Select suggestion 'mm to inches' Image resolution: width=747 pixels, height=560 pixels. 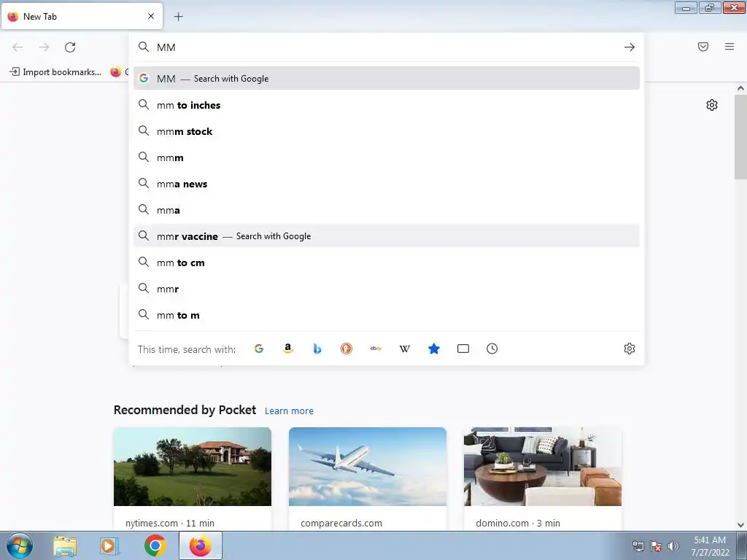pyautogui.click(x=387, y=105)
